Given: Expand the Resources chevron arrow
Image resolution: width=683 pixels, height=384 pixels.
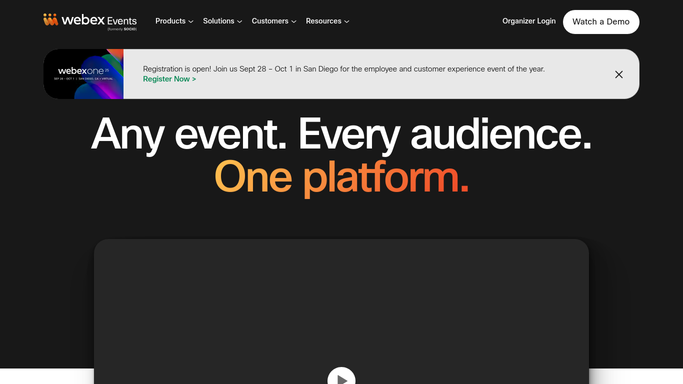Looking at the screenshot, I should (x=347, y=21).
